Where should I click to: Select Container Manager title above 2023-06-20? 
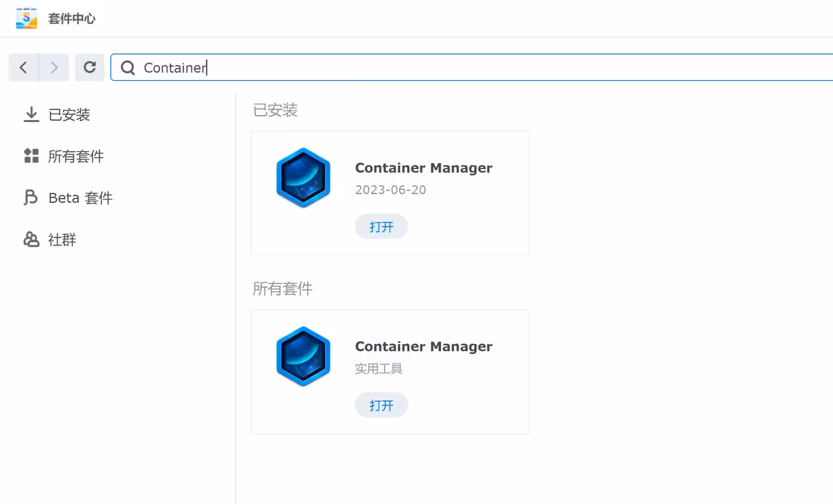(x=424, y=168)
